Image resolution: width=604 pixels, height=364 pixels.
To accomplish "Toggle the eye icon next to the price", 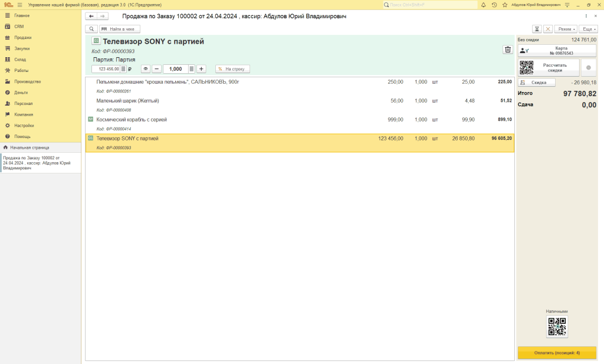I will click(146, 69).
